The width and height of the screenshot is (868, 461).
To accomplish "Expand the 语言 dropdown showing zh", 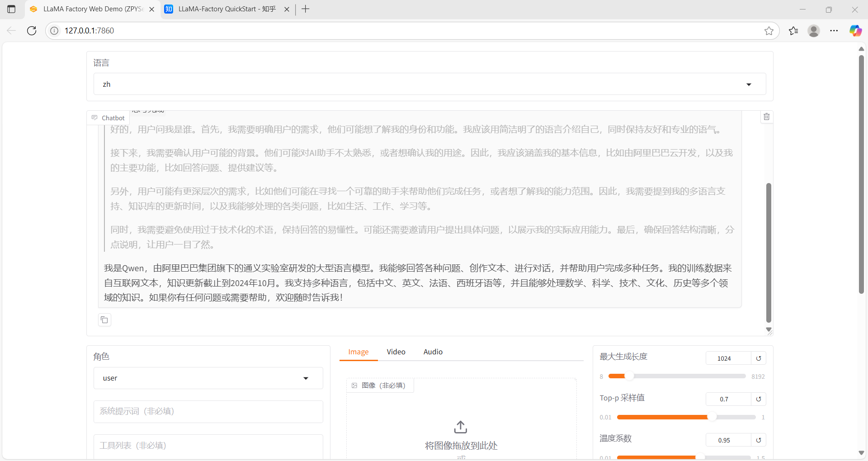I will (429, 84).
